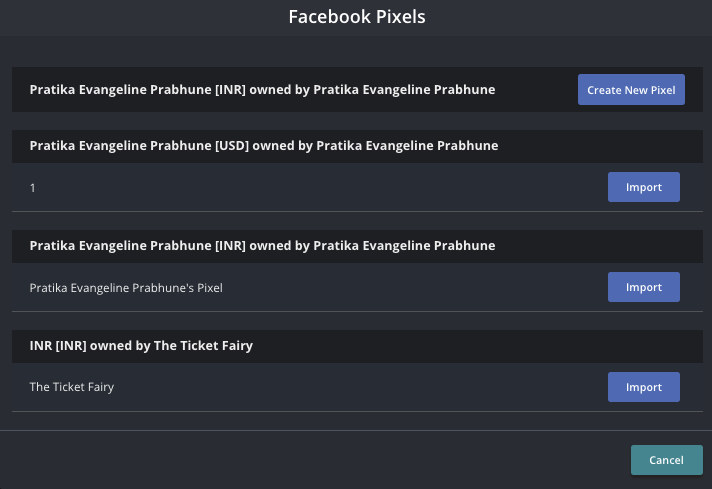Cancel the Facebook Pixels dialog

point(666,460)
